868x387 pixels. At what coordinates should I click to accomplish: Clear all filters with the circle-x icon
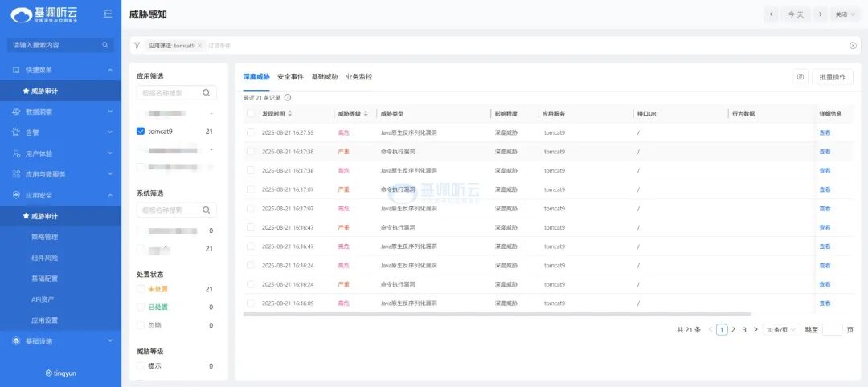pyautogui.click(x=853, y=46)
